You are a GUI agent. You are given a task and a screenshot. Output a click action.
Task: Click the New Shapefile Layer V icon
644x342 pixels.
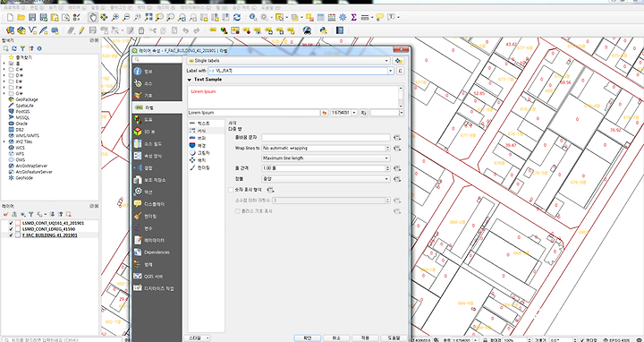point(32,30)
